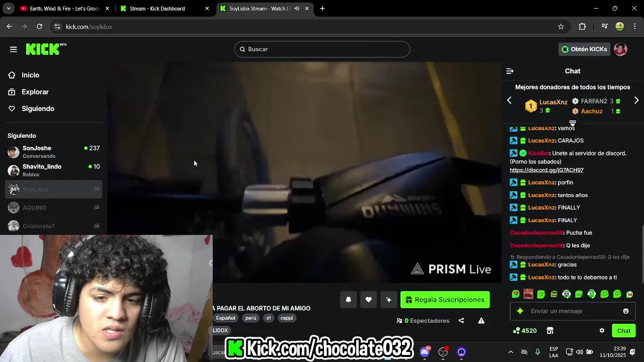The height and width of the screenshot is (362, 644).
Task: Switch to Earth, Wind & Fire tab
Action: point(64,9)
